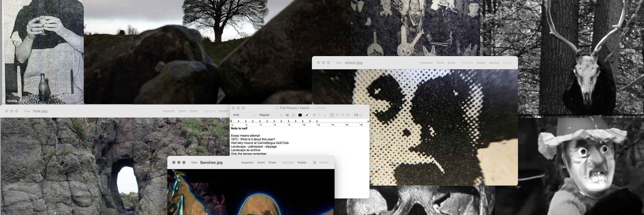Click Share in hole.jpg toolbar
The image size is (644, 215).
[193, 111]
